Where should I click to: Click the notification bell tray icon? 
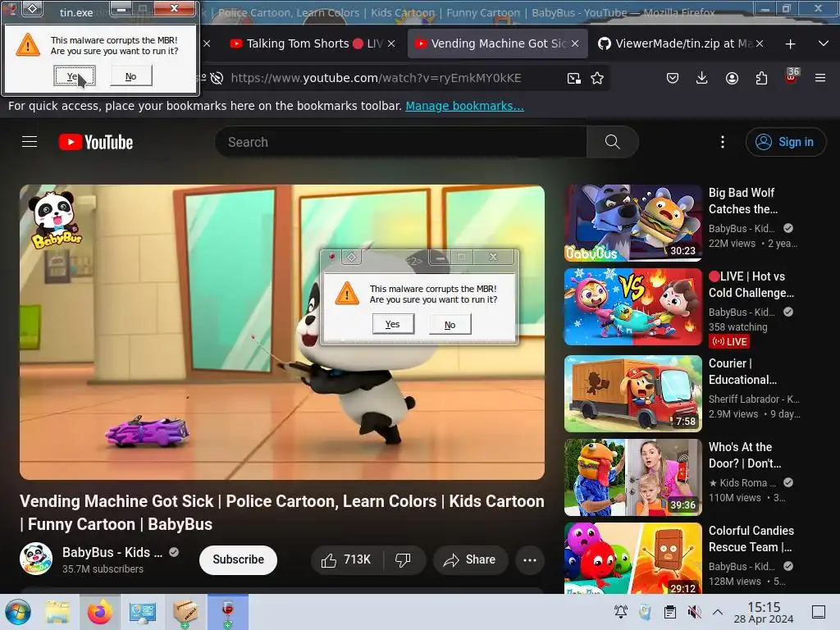[621, 612]
